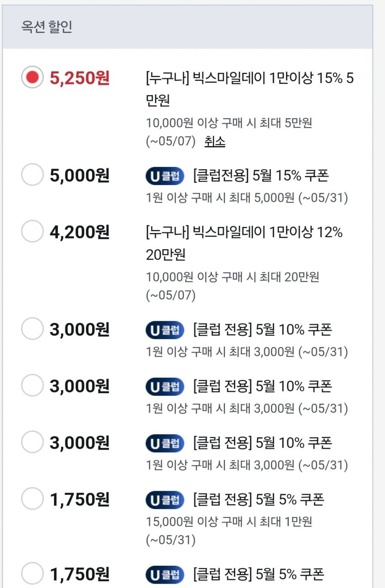Select the partially visible bottom 1,750원 radio

click(33, 573)
